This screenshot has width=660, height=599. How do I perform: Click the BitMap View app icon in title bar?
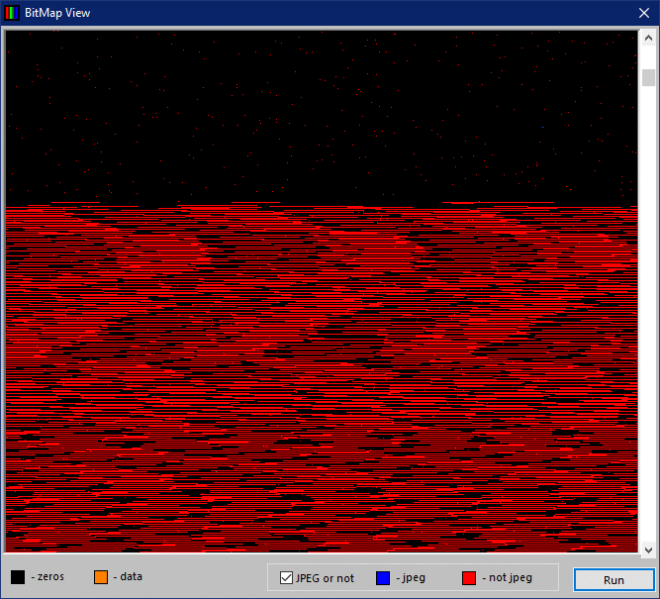click(x=12, y=13)
